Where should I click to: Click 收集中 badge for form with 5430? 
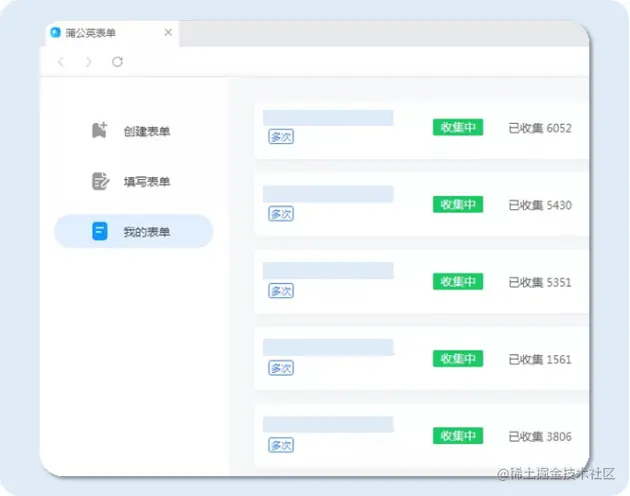(x=458, y=205)
